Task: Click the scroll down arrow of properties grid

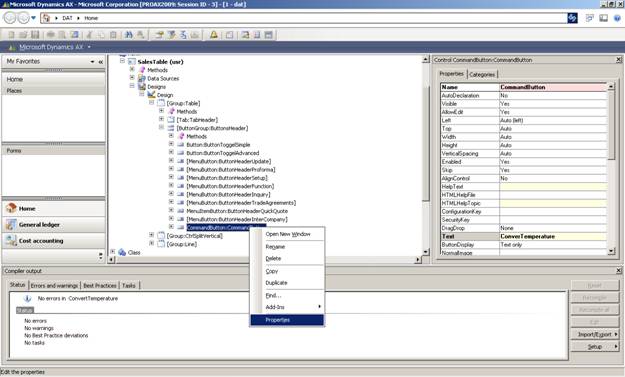Action: pos(611,251)
